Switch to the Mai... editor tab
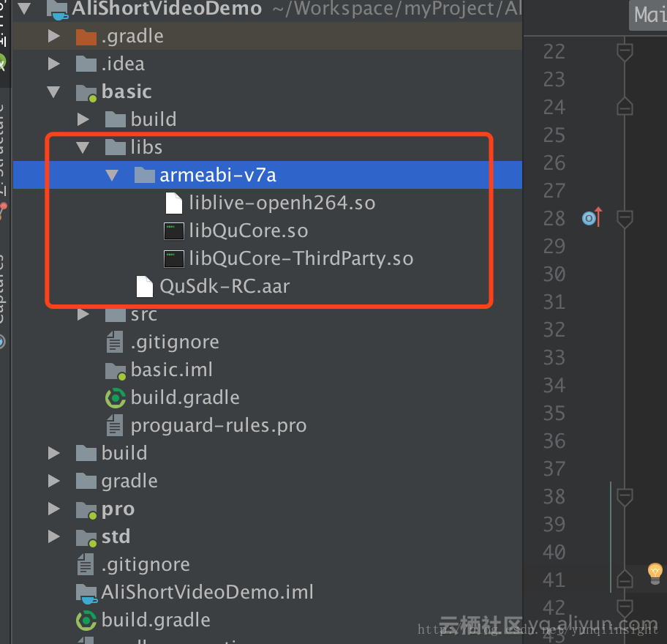667x644 pixels. (x=648, y=15)
